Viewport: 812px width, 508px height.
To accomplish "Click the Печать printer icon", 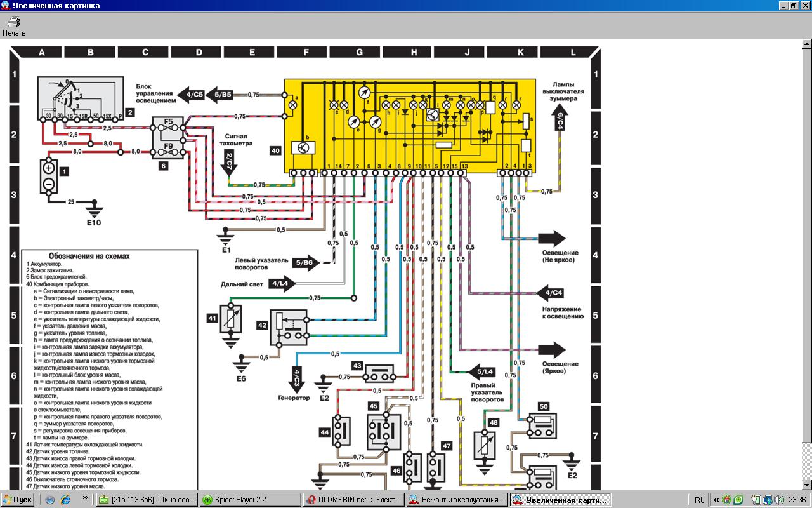I will click(x=13, y=22).
